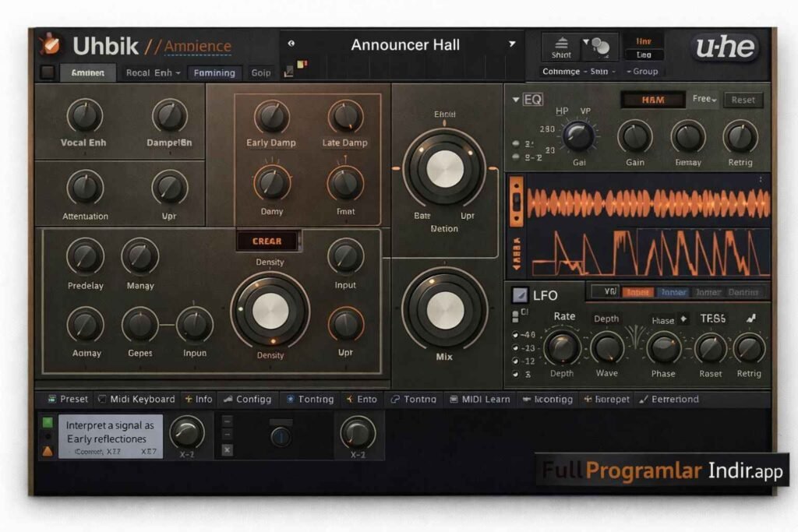Screen dimensions: 798x532
Task: Switch to the Fomining tab
Action: (x=214, y=72)
